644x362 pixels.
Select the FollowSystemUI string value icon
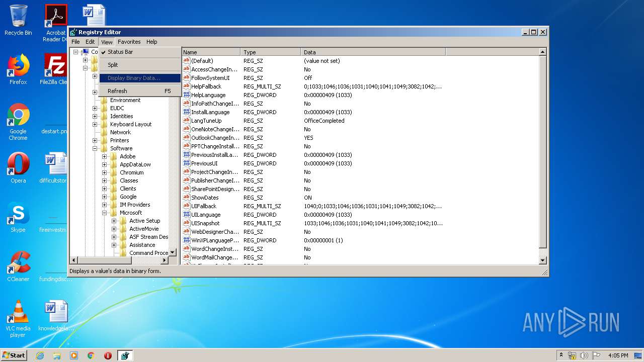point(187,78)
